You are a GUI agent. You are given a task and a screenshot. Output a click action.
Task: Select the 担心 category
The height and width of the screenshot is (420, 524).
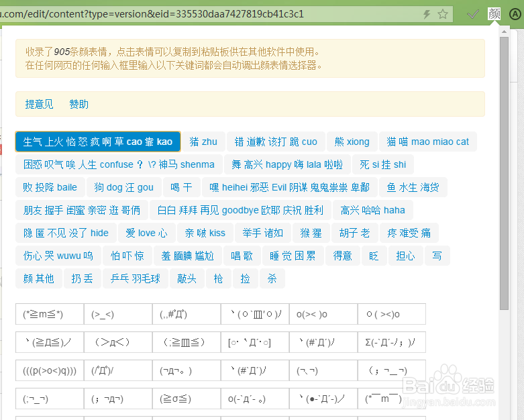click(x=406, y=256)
